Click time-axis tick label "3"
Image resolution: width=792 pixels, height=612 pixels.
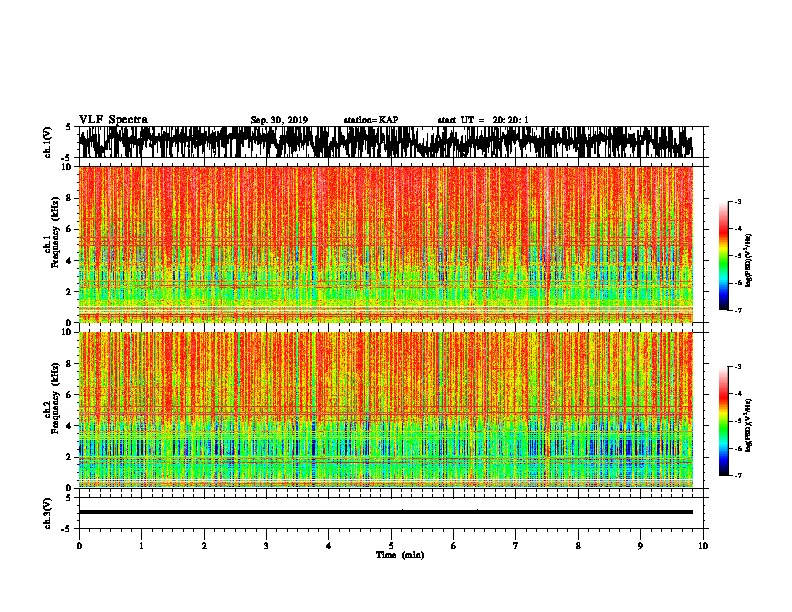266,546
